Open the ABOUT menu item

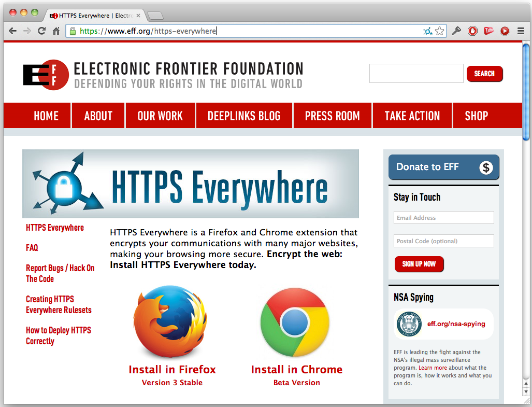pyautogui.click(x=98, y=116)
